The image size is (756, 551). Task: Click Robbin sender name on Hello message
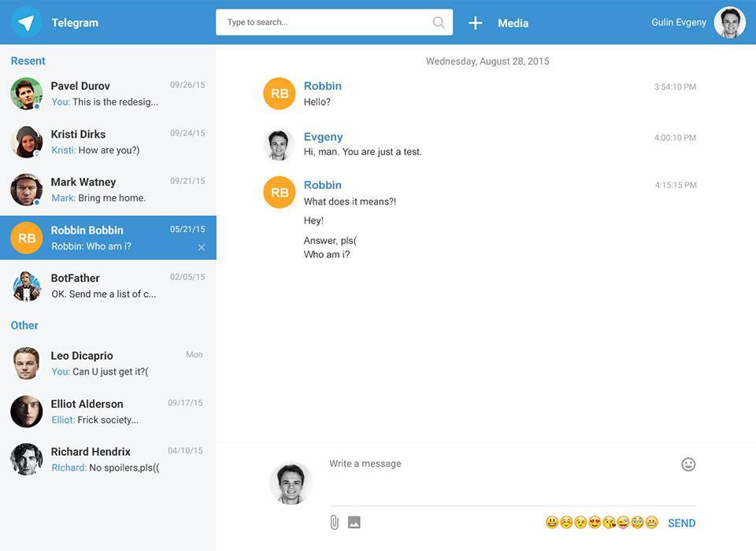323,86
